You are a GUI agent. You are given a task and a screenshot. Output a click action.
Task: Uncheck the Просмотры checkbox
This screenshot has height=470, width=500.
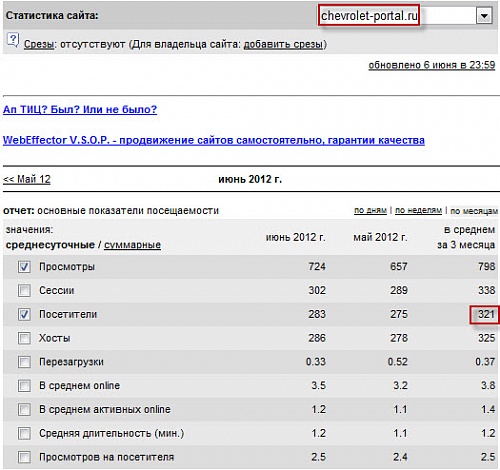24,267
